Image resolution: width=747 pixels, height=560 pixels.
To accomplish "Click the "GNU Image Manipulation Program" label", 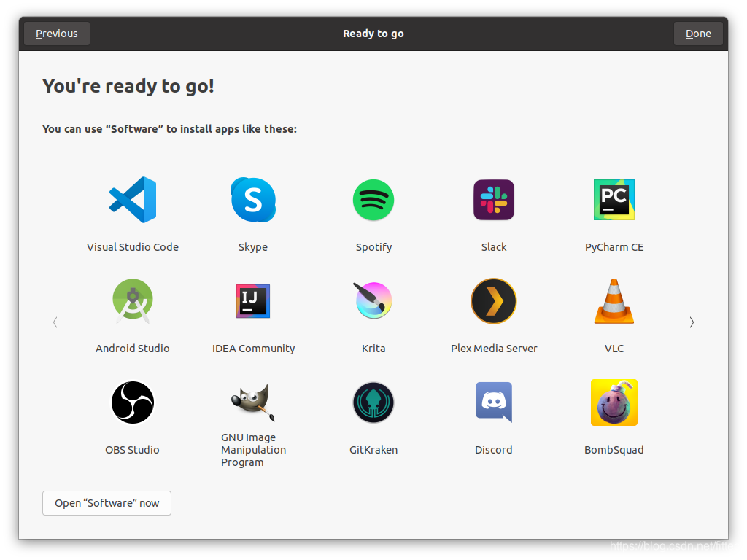I will pos(253,450).
